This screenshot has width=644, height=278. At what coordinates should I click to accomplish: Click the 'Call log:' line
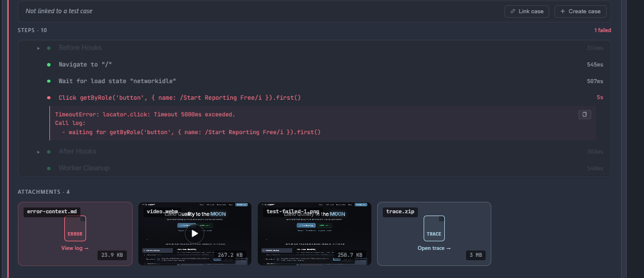(70, 123)
